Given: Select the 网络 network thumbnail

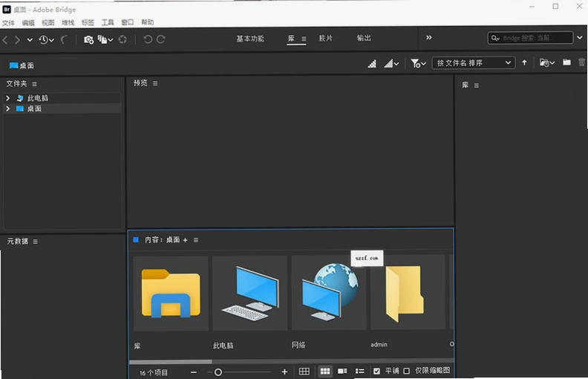Looking at the screenshot, I should point(329,293).
